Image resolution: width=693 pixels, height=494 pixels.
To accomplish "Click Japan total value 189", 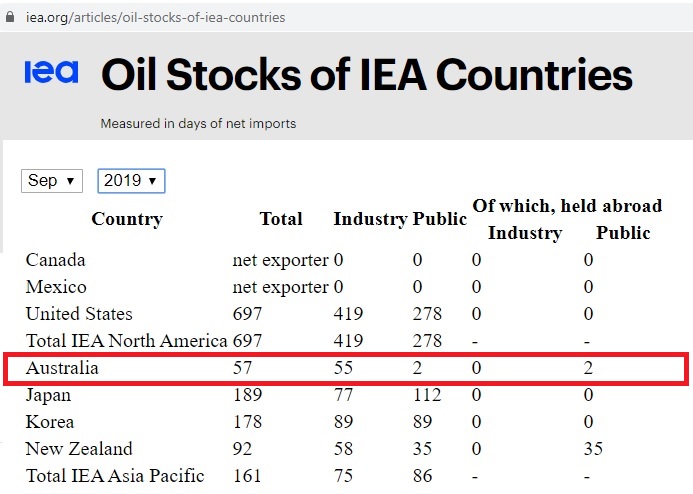I will click(x=247, y=395).
